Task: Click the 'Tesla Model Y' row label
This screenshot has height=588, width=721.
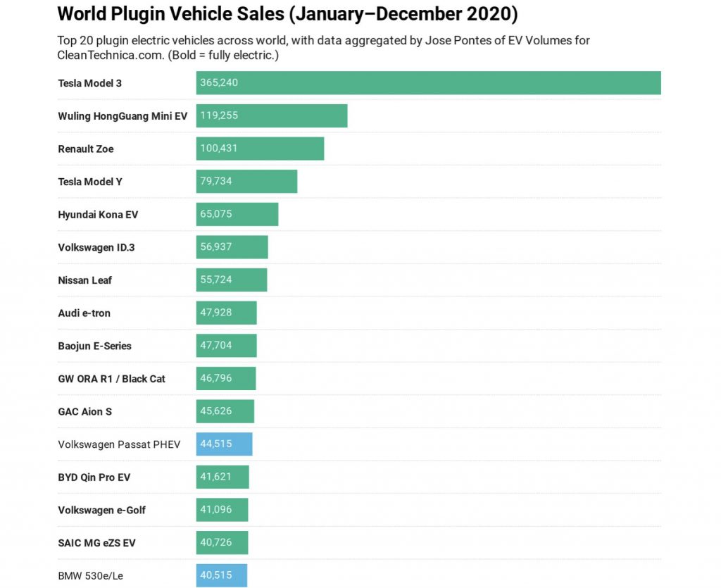Action: click(x=90, y=182)
